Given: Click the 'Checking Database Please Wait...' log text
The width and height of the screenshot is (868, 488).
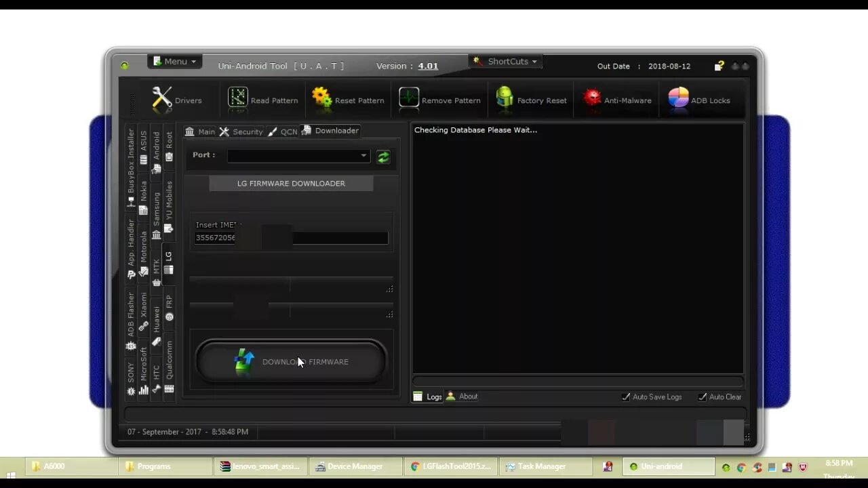Looking at the screenshot, I should coord(475,130).
